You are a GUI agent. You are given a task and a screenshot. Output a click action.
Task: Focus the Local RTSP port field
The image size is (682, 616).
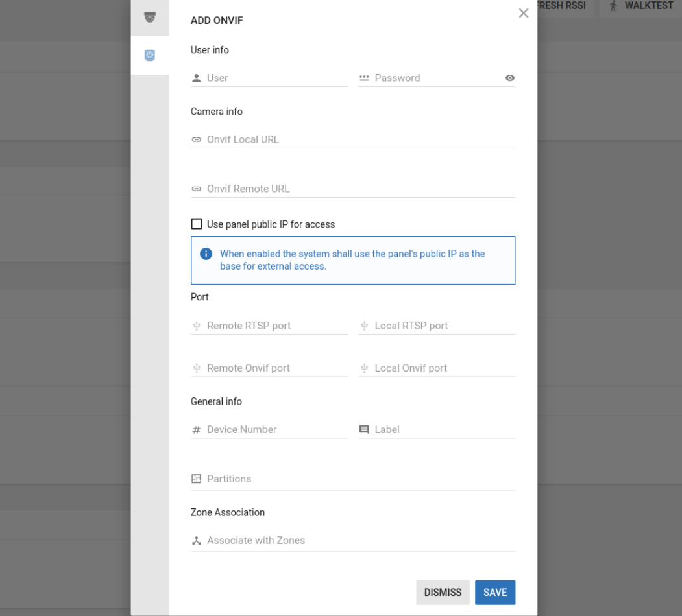[443, 326]
